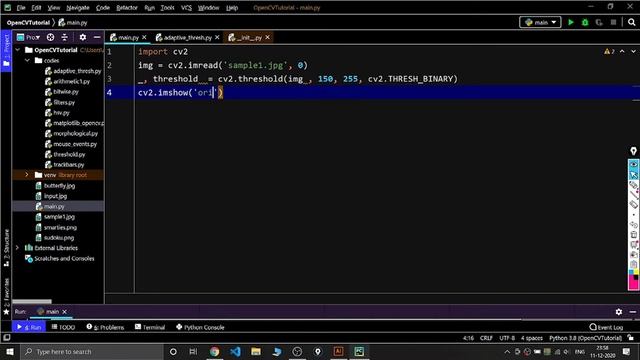The image size is (640, 360).
Task: Open the Favorites sidebar star
Action: pos(6,312)
